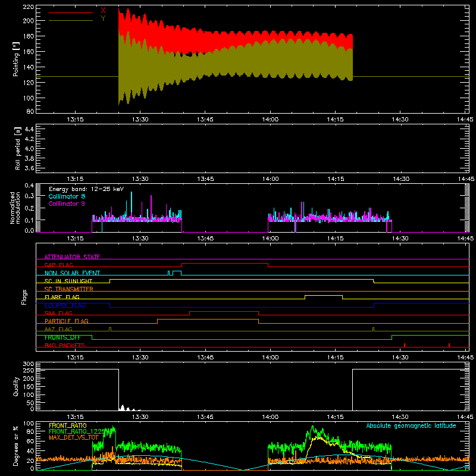This screenshot has width=476, height=476.
Task: Select the Roll period axis title
Action: click(17, 148)
